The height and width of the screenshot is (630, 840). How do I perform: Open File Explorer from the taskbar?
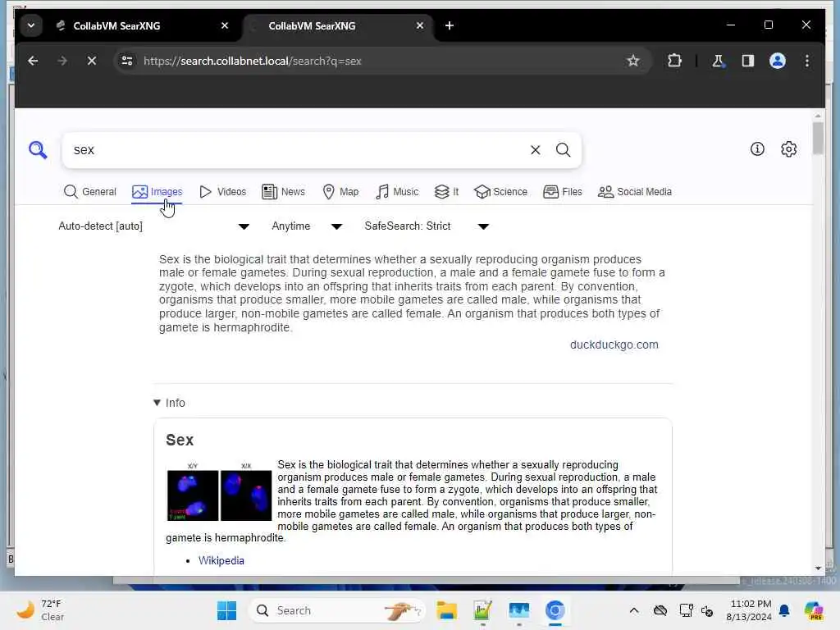[x=446, y=610]
